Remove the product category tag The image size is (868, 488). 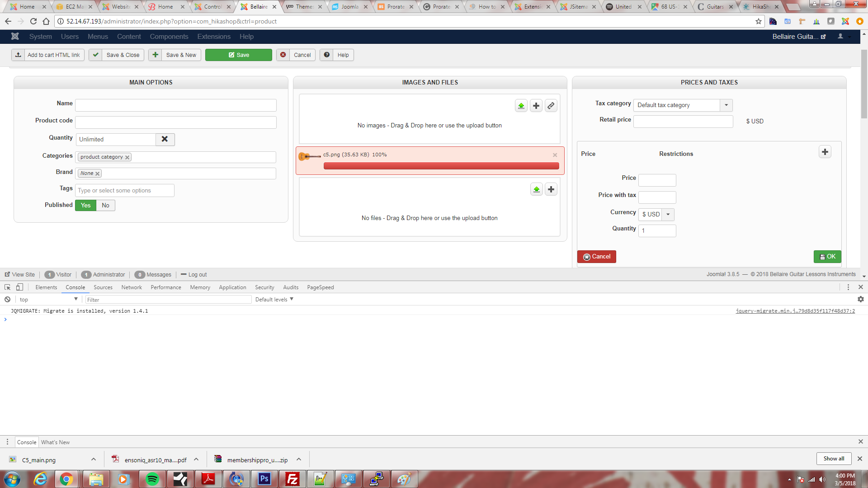[127, 157]
